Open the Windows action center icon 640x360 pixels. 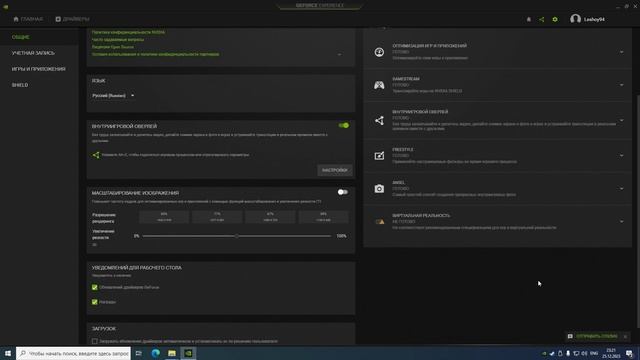[629, 353]
